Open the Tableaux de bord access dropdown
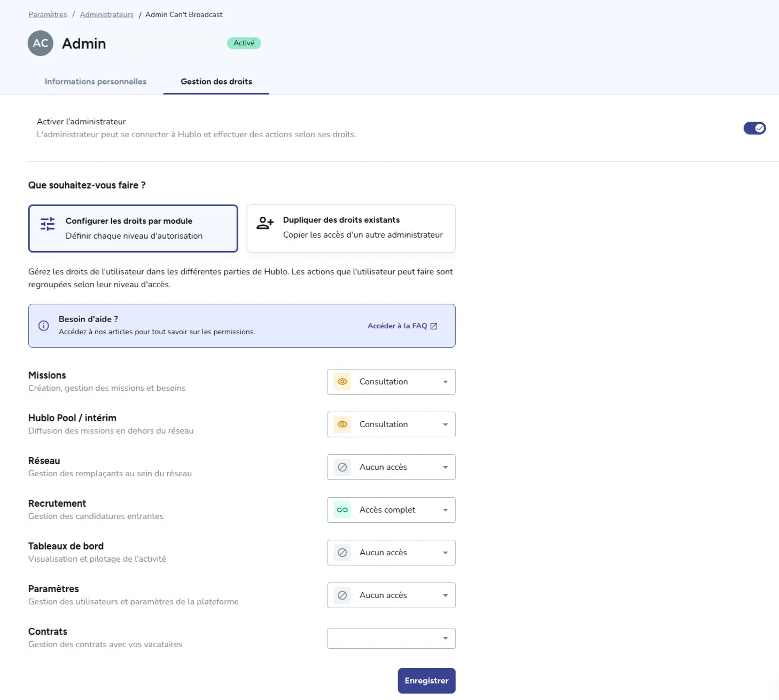 [x=391, y=553]
